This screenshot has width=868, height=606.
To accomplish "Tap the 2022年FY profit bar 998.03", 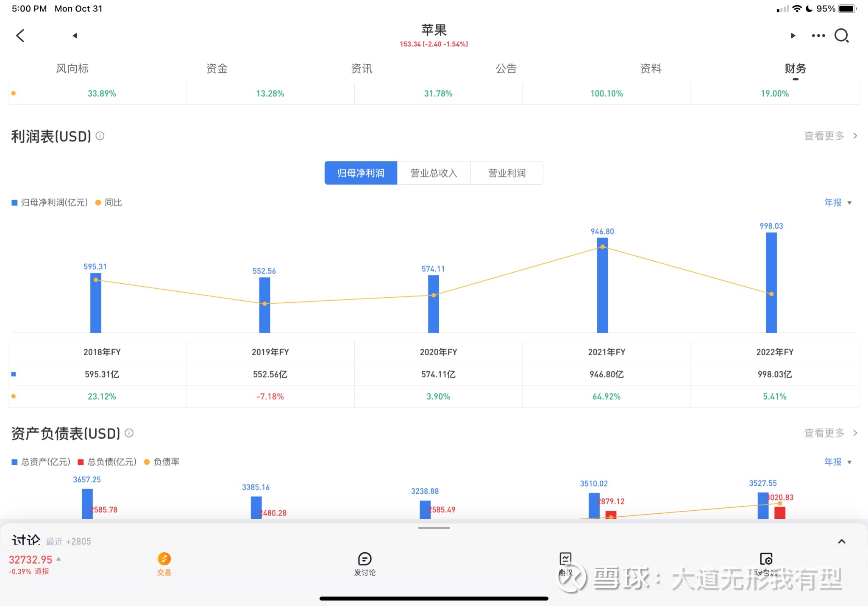I will (771, 282).
